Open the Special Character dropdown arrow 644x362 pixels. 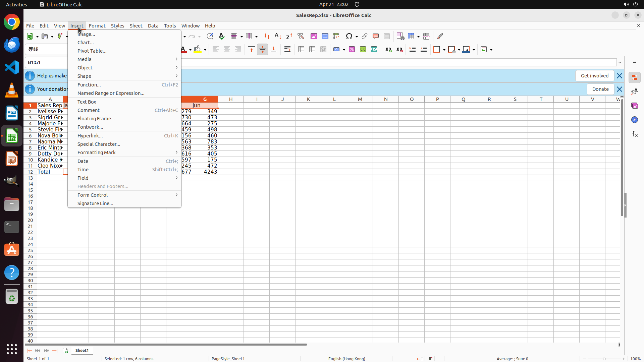(357, 37)
